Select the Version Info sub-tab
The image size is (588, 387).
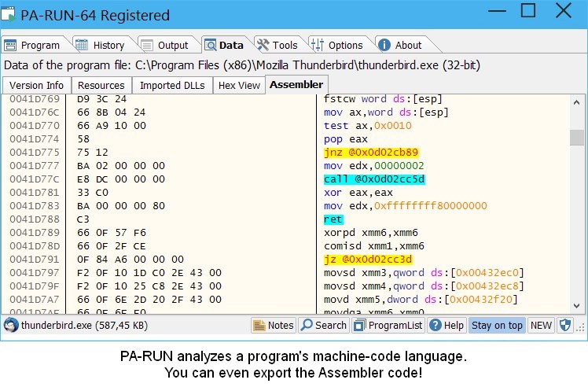(x=36, y=85)
